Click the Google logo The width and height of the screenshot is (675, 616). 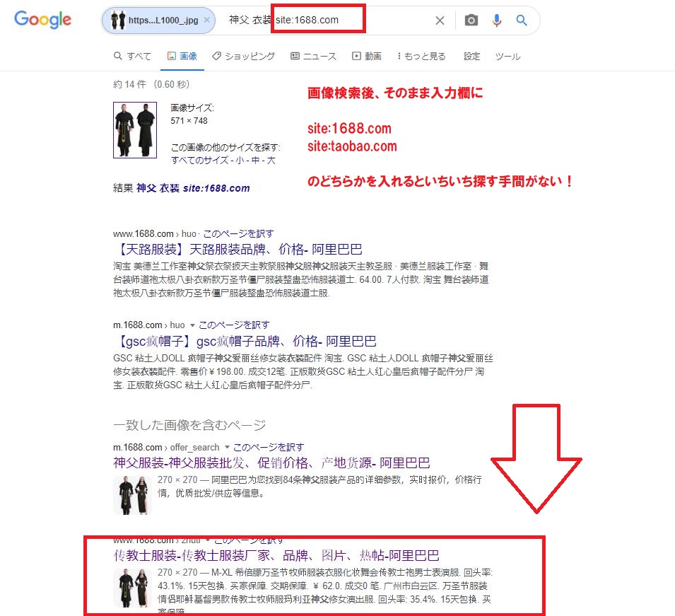coord(42,19)
